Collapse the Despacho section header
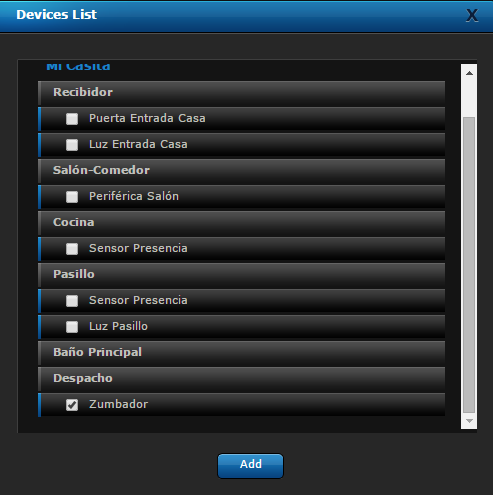 [x=241, y=379]
